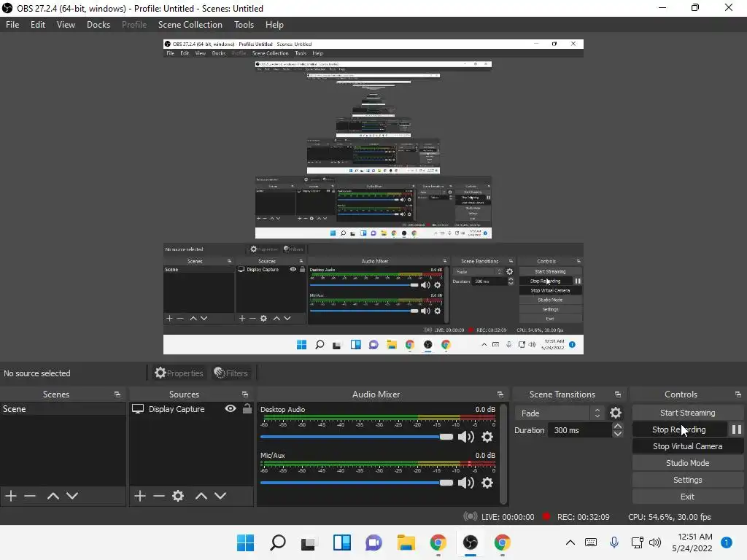Image resolution: width=747 pixels, height=560 pixels.
Task: Move scene down with the Scenes arrow
Action: coord(72,496)
